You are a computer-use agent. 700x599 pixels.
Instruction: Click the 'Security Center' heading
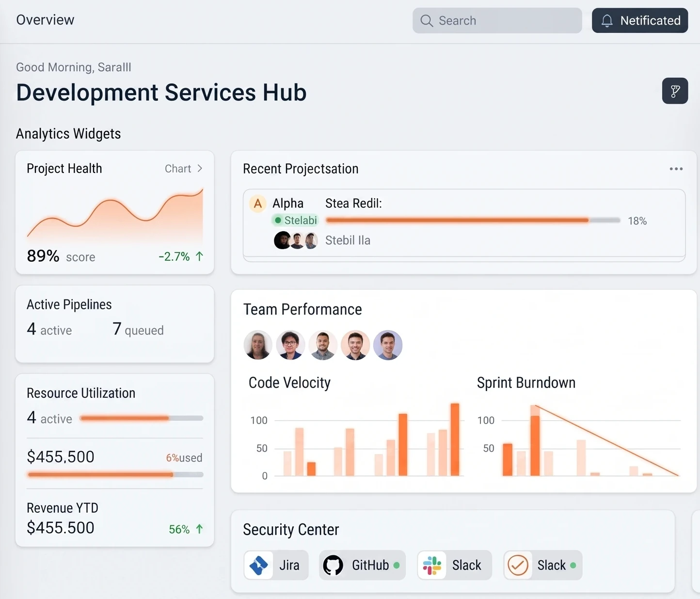291,530
